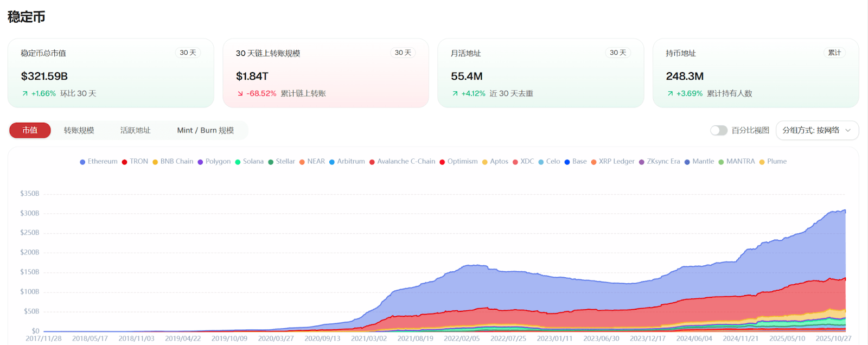Click the TRON legend red dot
This screenshot has width=868, height=345.
pos(124,162)
